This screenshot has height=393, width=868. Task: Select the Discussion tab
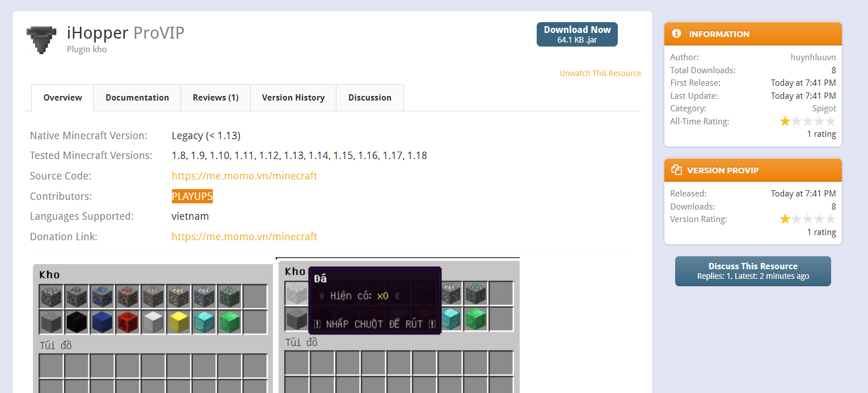click(370, 98)
